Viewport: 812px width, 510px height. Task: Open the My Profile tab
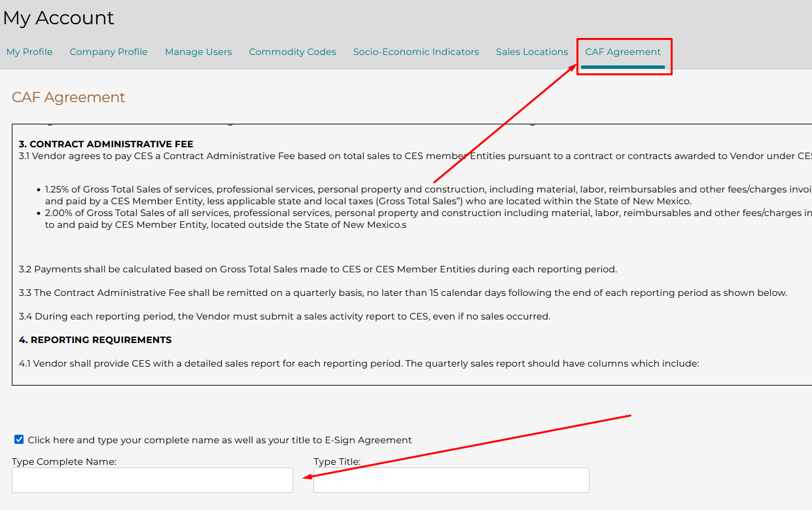tap(29, 52)
